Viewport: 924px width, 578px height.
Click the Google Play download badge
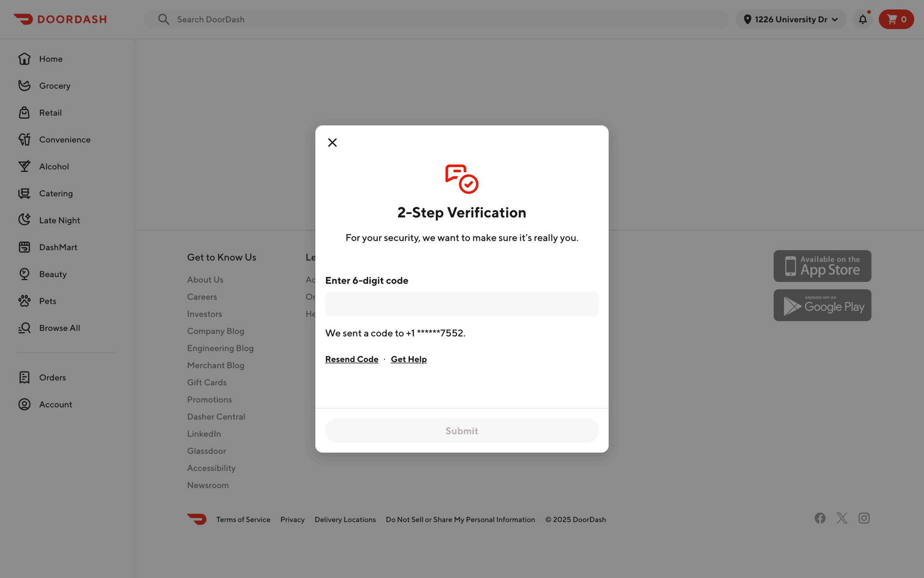822,305
